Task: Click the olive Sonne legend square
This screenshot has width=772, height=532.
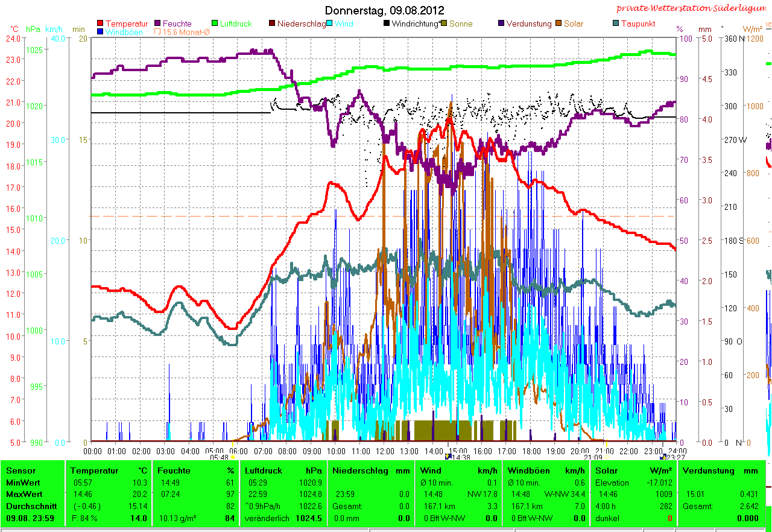Action: pos(445,24)
